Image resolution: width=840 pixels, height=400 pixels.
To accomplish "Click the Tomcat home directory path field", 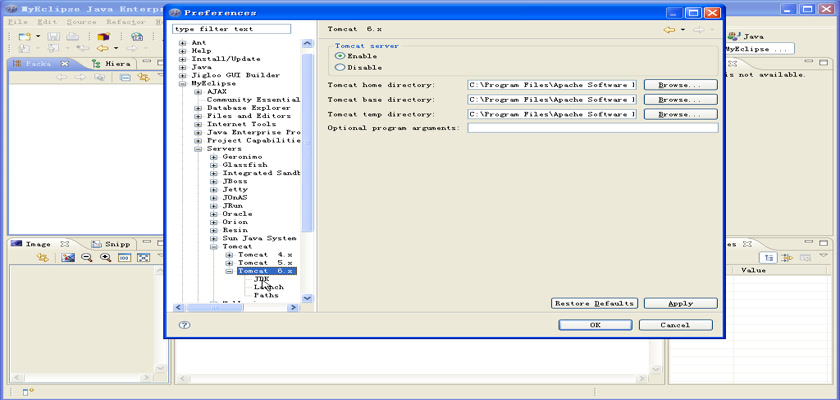I will (552, 85).
